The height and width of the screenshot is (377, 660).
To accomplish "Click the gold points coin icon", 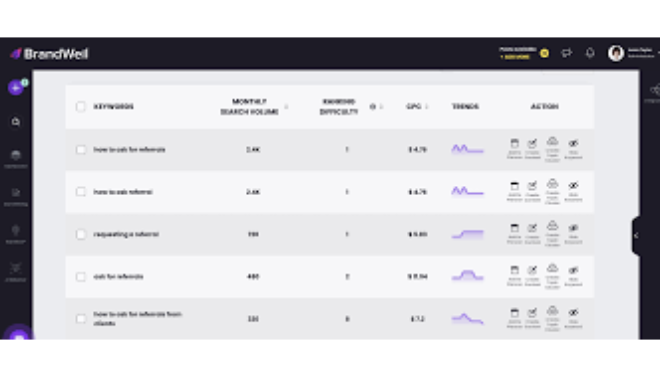I will coord(544,53).
